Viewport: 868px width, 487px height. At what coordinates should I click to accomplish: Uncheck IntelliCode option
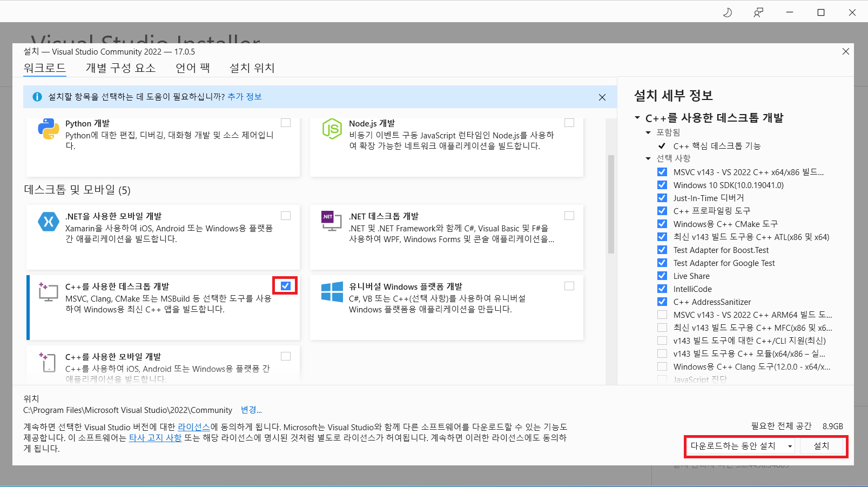(x=662, y=289)
